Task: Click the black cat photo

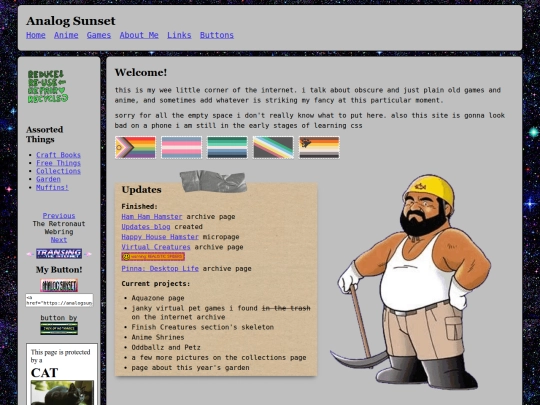Action: tap(62, 393)
